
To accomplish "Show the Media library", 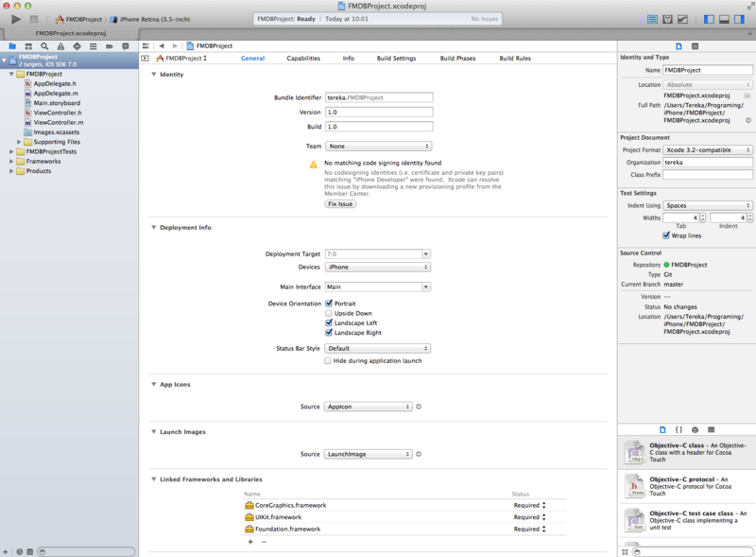I will [x=712, y=429].
